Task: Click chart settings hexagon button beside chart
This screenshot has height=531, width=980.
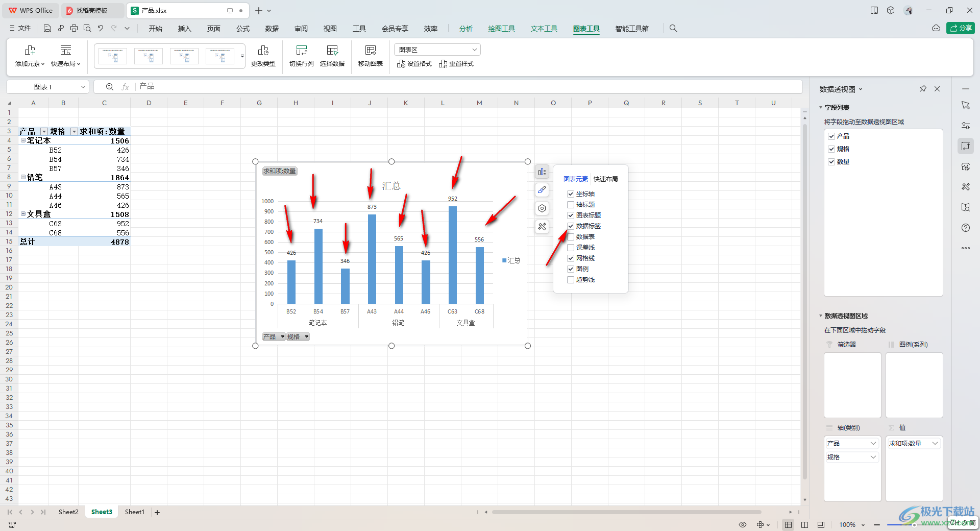Action: pos(542,208)
